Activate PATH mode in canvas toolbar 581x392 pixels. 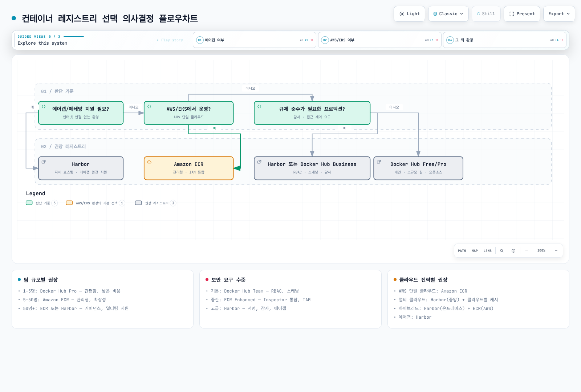point(462,251)
